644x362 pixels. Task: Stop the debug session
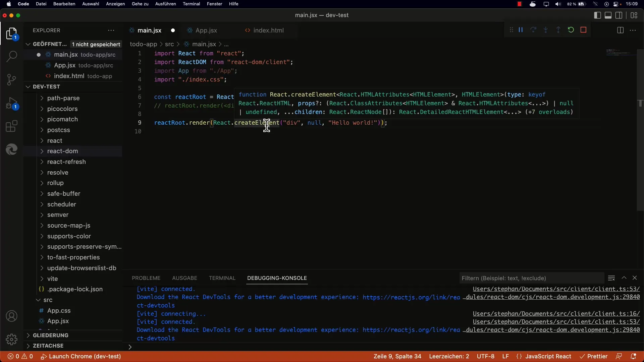click(584, 30)
